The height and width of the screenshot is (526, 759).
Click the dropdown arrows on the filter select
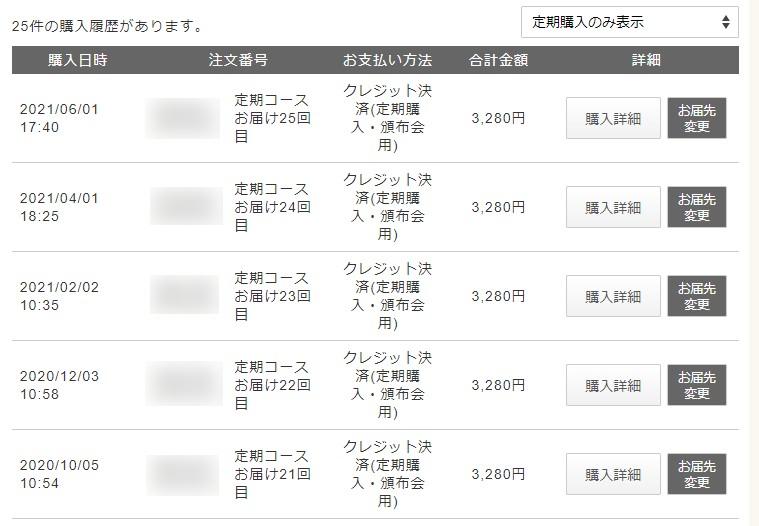pyautogui.click(x=725, y=22)
